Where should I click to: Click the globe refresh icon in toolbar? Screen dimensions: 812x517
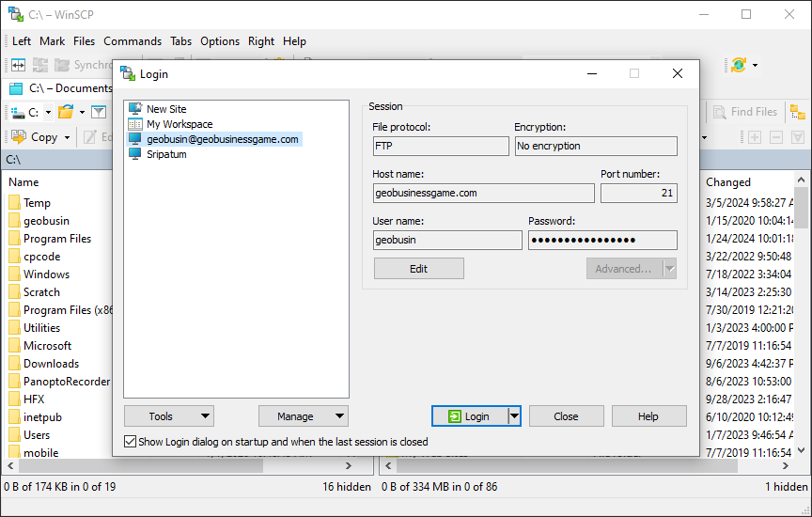(x=739, y=65)
